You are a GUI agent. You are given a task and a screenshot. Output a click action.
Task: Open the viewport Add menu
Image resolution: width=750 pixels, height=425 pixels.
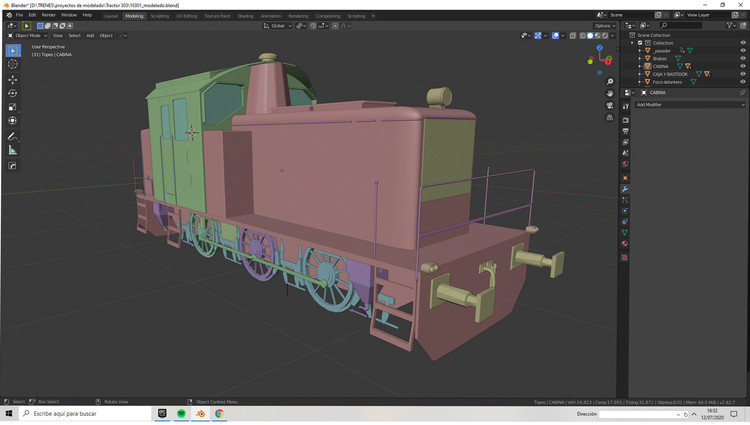[x=90, y=35]
